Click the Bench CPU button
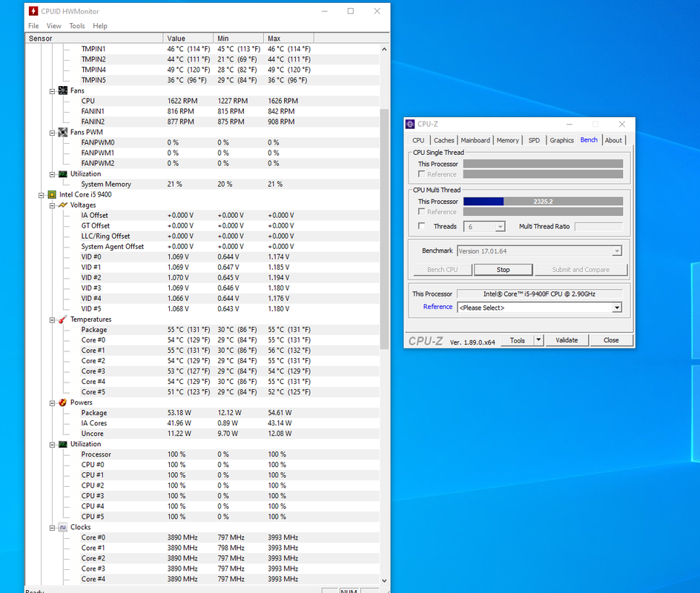Screen dimensions: 700x593 [x=443, y=270]
